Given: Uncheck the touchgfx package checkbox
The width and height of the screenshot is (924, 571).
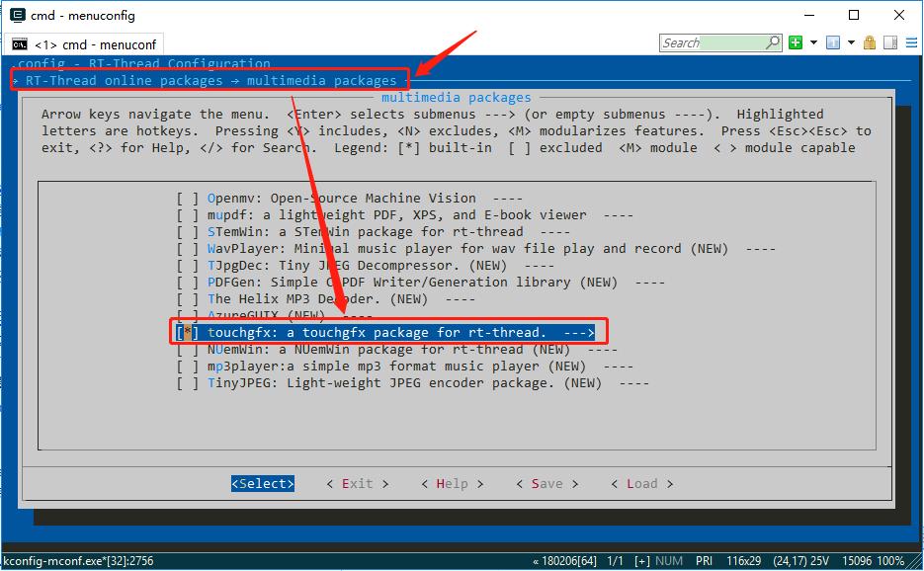Looking at the screenshot, I should (x=188, y=333).
